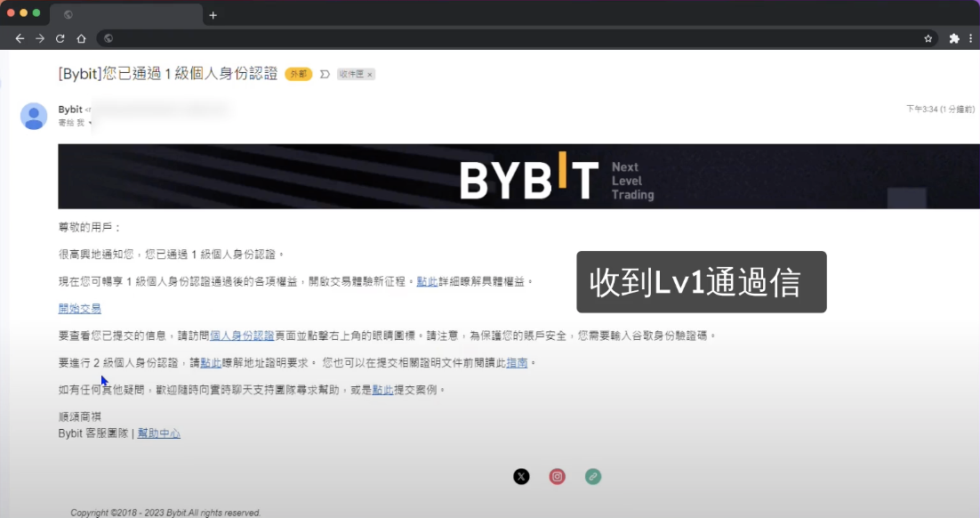Screen dimensions: 980x518
Task: Open the 幫助中心 link
Action: click(159, 433)
